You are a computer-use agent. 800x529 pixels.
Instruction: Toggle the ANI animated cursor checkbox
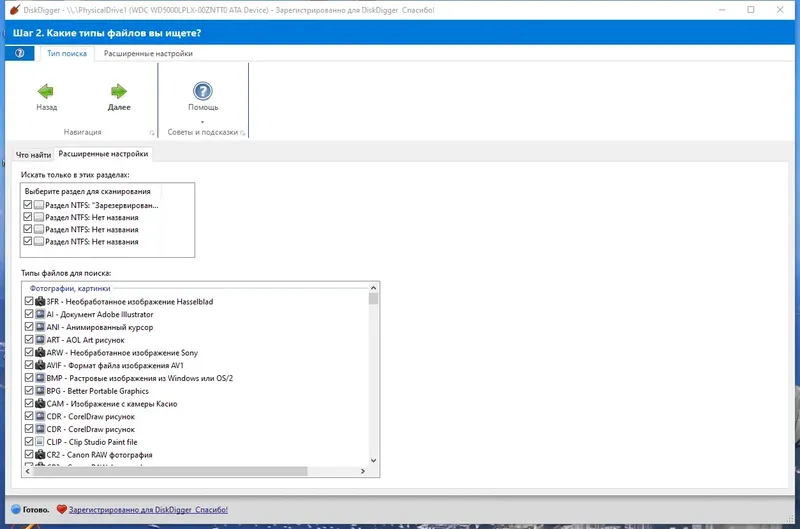(29, 327)
